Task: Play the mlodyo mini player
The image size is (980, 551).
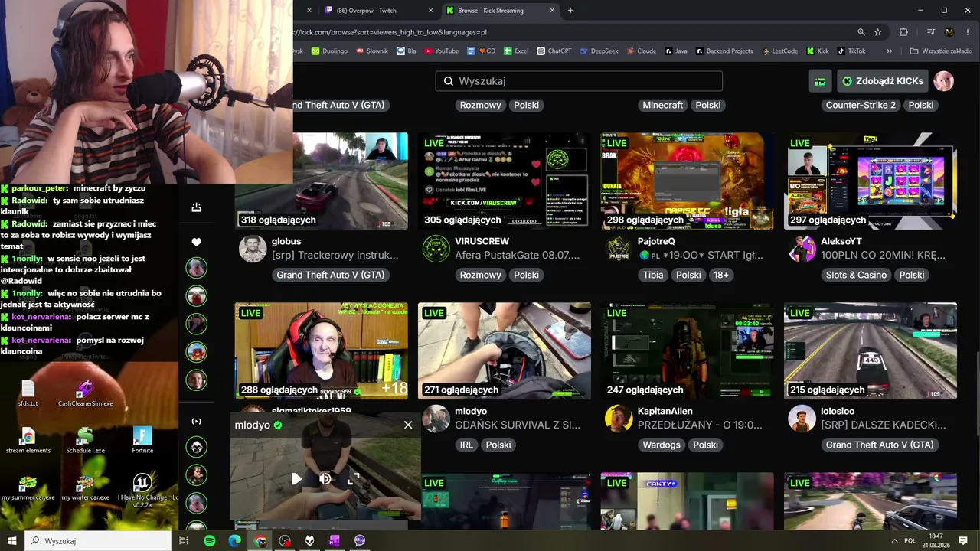Action: [296, 479]
